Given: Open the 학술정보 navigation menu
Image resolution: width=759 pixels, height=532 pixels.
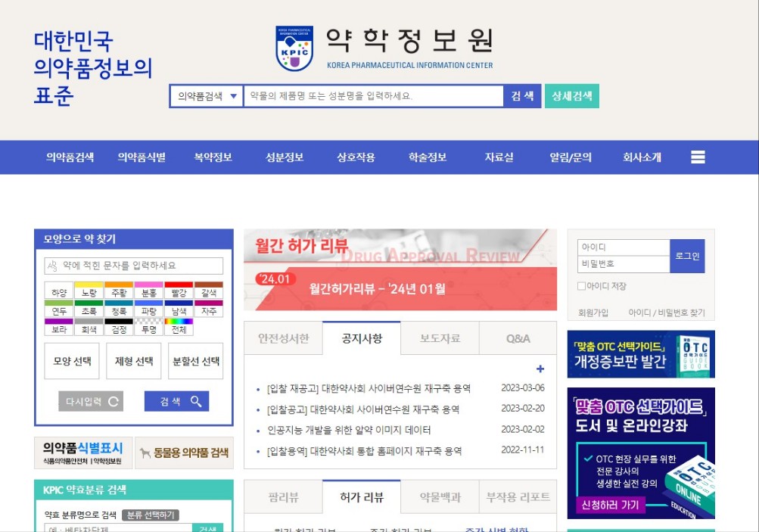Looking at the screenshot, I should click(428, 157).
